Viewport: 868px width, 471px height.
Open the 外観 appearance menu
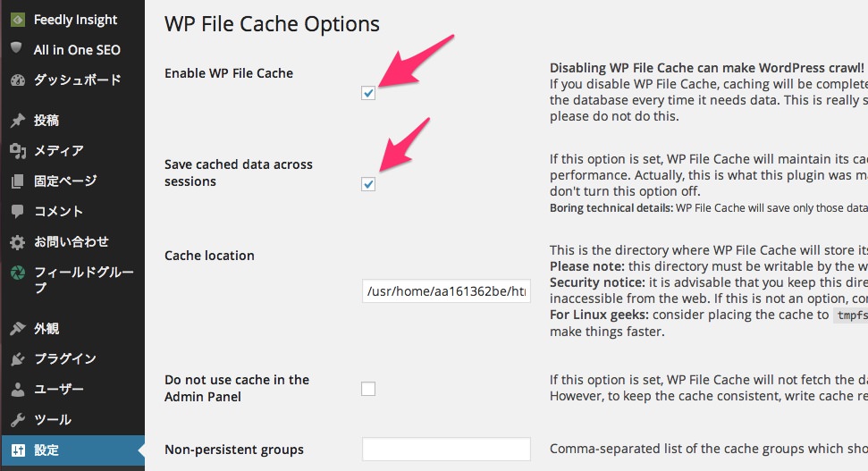pos(72,328)
